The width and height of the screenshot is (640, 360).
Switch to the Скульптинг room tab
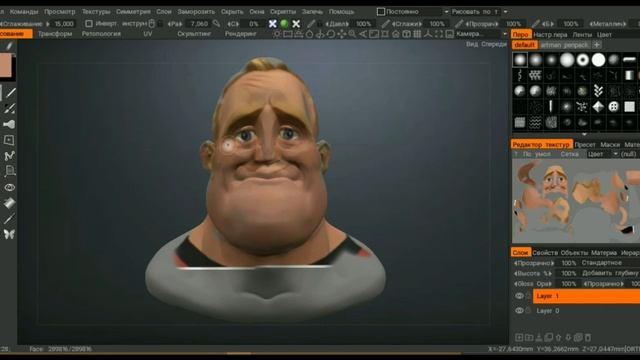pyautogui.click(x=194, y=34)
